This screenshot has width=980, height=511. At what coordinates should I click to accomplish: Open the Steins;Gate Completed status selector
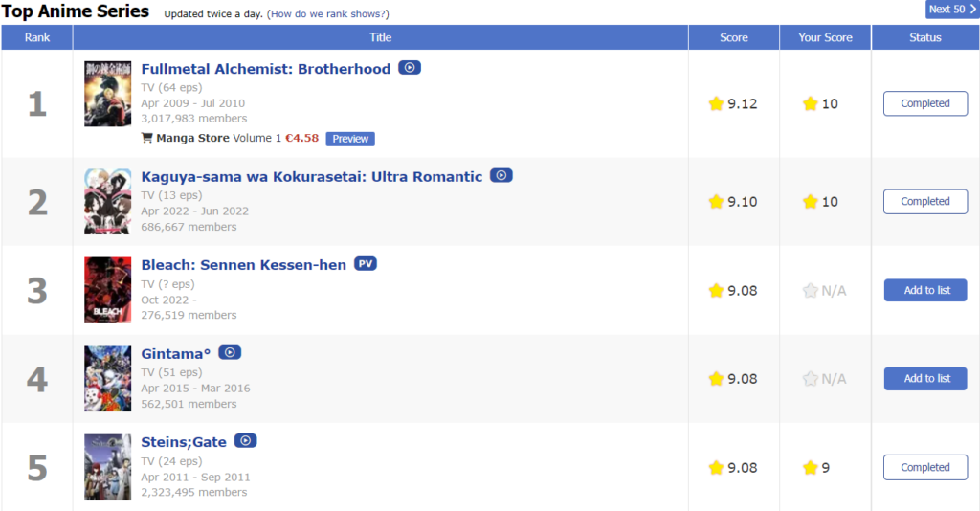[925, 467]
